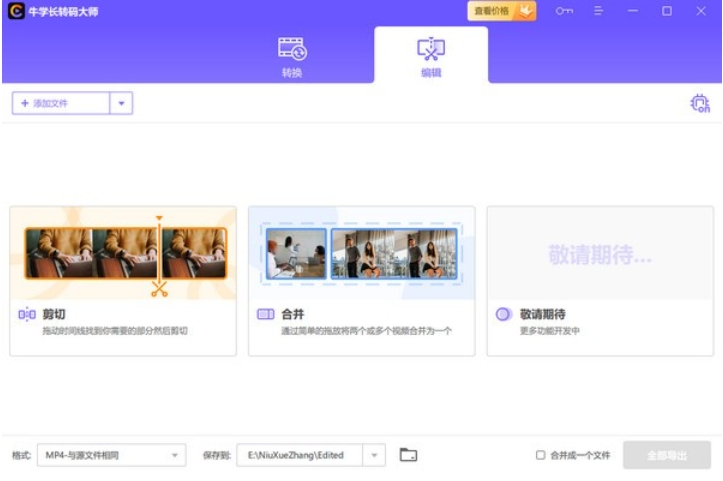Enable the 合并成一个文件 checkbox
723x481 pixels.
pyautogui.click(x=541, y=455)
